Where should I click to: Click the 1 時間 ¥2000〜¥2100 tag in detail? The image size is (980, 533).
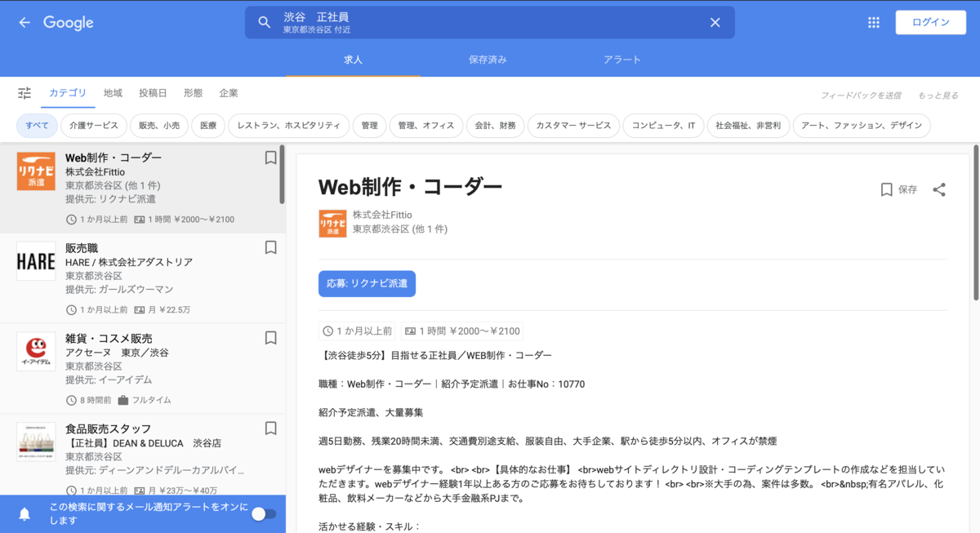[461, 331]
